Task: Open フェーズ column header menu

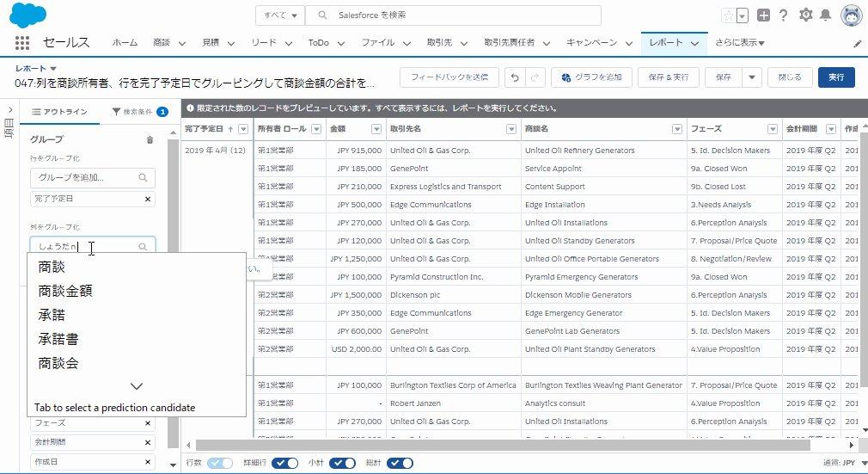Action: [x=773, y=129]
